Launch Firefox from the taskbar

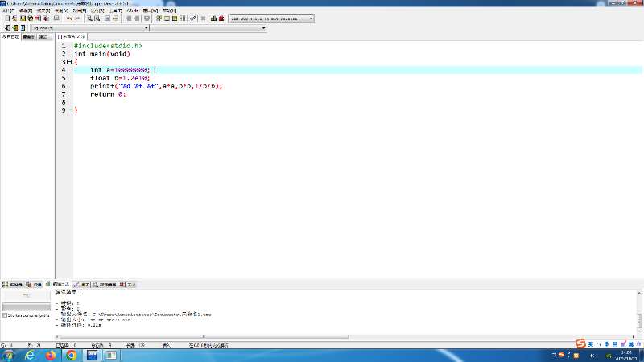pyautogui.click(x=51, y=355)
